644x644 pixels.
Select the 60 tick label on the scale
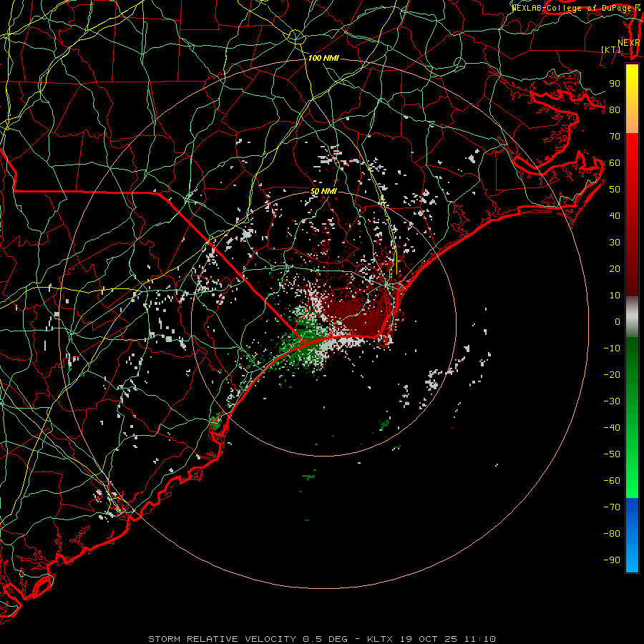pos(615,162)
